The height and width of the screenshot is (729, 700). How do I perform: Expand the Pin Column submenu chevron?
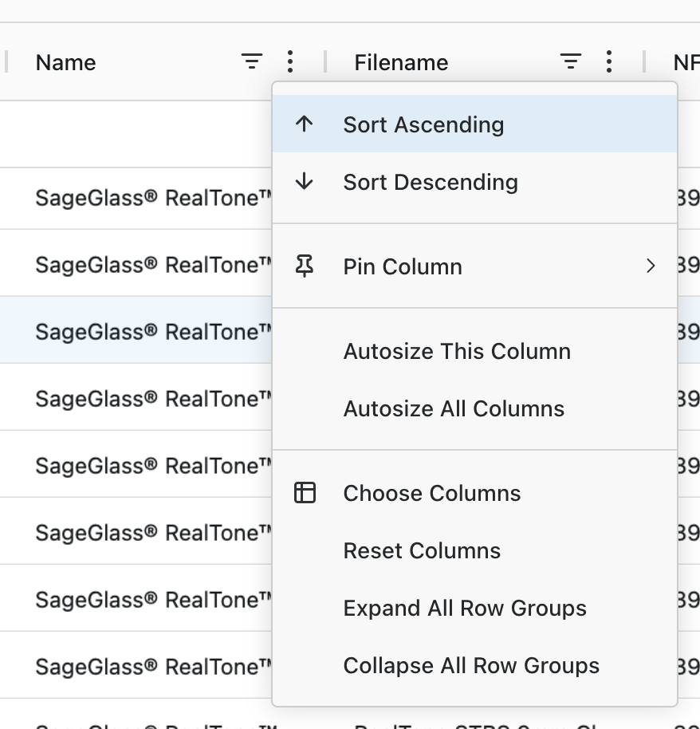(651, 266)
